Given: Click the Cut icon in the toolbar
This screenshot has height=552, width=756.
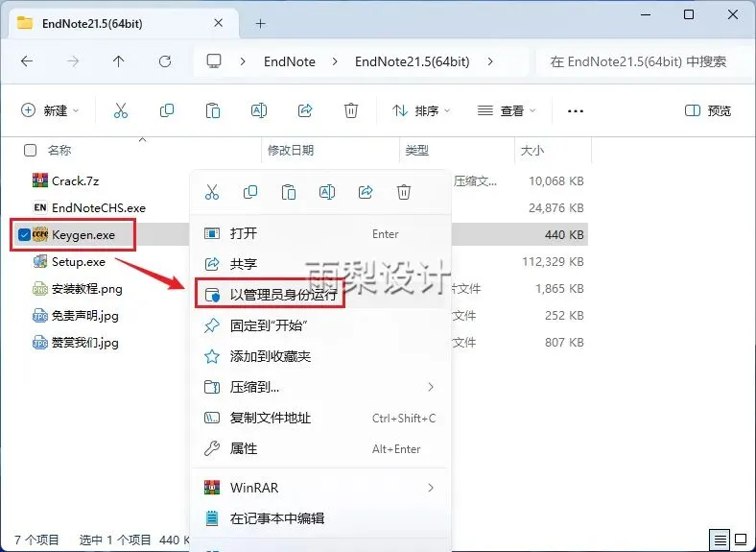Looking at the screenshot, I should click(x=121, y=111).
